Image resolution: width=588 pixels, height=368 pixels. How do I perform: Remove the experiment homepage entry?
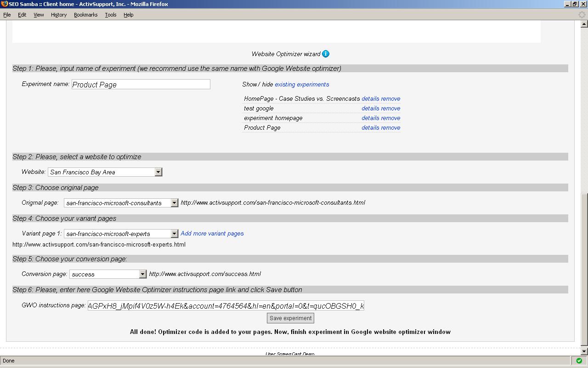click(390, 118)
